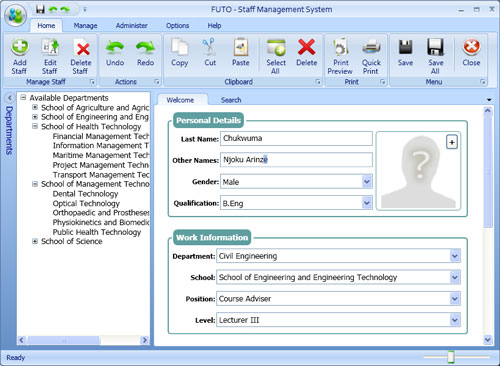This screenshot has height=366, width=500.
Task: Open the Options ribbon tab
Action: 177,26
